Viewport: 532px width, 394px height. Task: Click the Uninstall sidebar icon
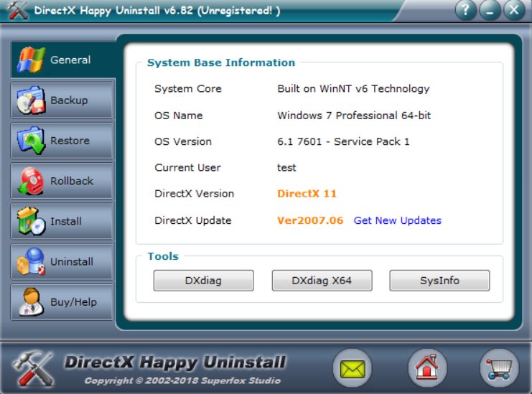(x=31, y=262)
